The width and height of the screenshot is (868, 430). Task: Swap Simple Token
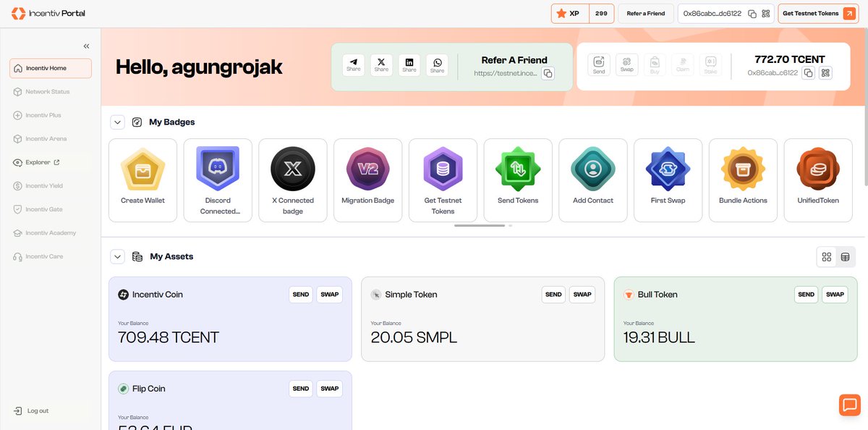click(582, 295)
